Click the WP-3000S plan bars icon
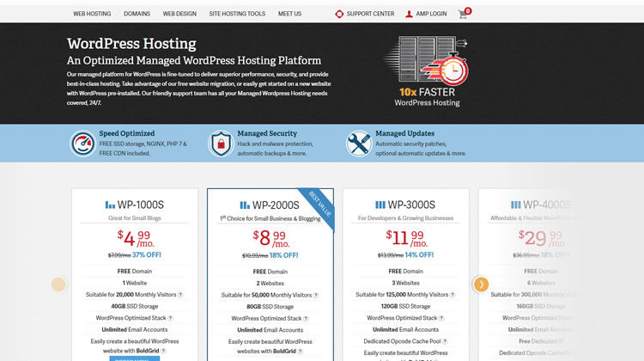Screen dimensions: 644x361 click(380, 205)
